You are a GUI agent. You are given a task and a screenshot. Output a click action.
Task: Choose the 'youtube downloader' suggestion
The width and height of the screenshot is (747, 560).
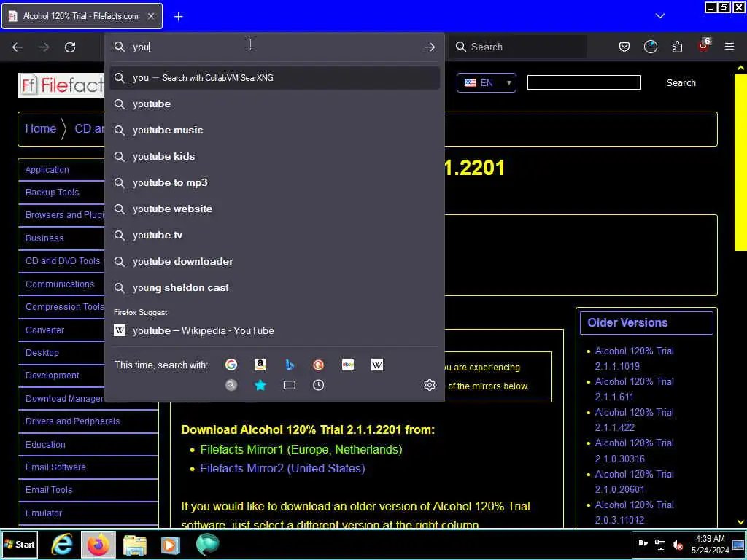tap(274, 261)
